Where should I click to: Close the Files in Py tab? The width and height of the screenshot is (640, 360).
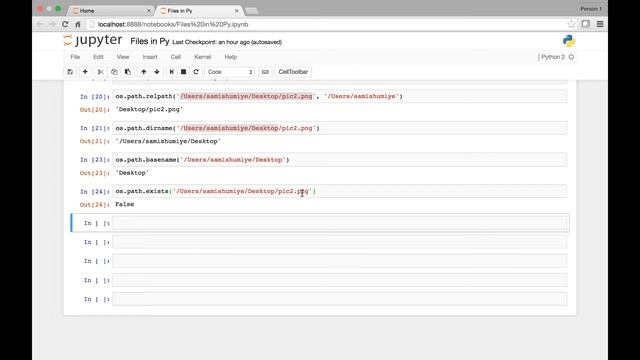click(236, 11)
